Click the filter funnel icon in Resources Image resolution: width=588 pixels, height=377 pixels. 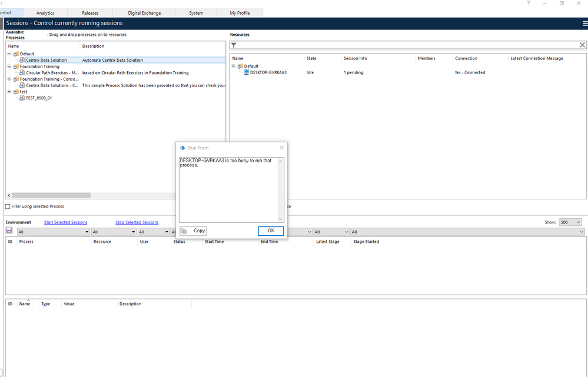click(234, 45)
